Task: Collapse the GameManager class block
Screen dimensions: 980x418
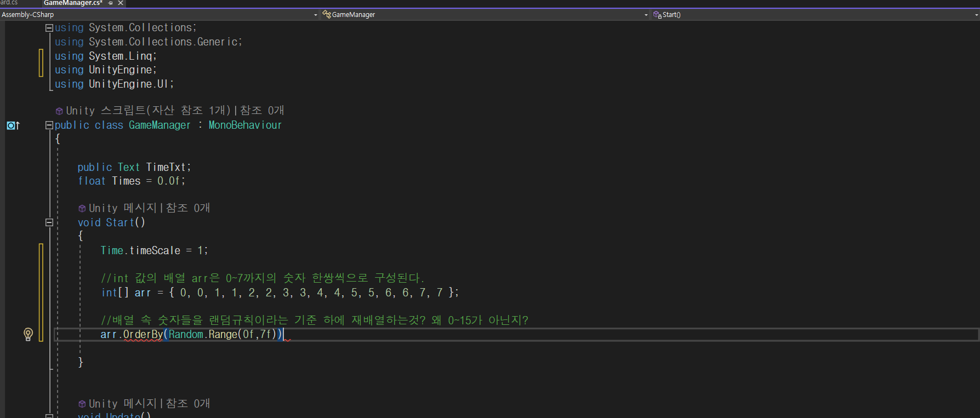Action: 49,125
